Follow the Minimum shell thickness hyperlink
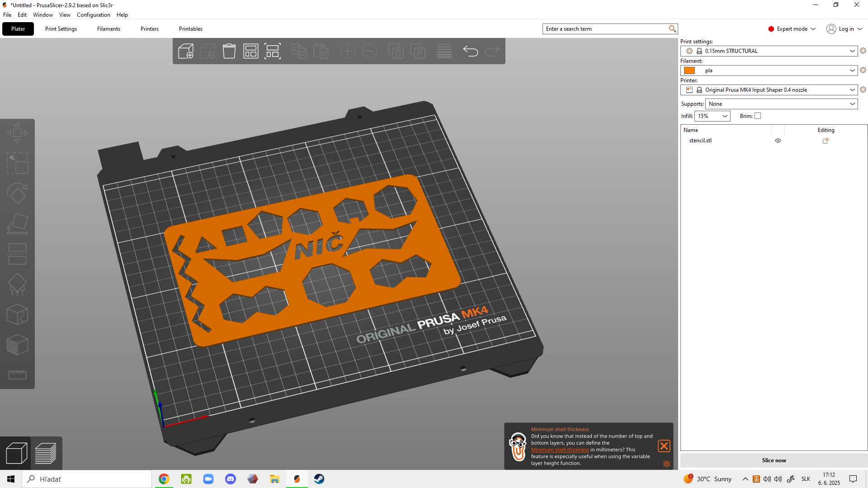 (560, 450)
